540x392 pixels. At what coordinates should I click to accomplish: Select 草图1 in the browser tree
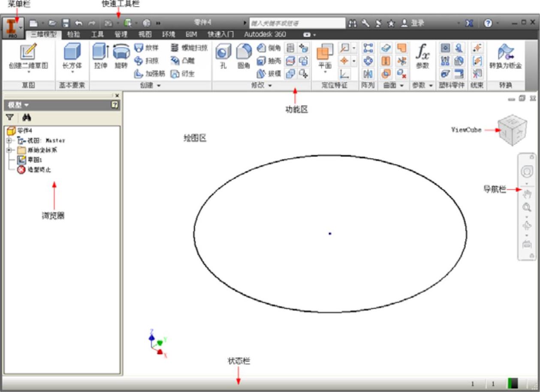(30, 160)
